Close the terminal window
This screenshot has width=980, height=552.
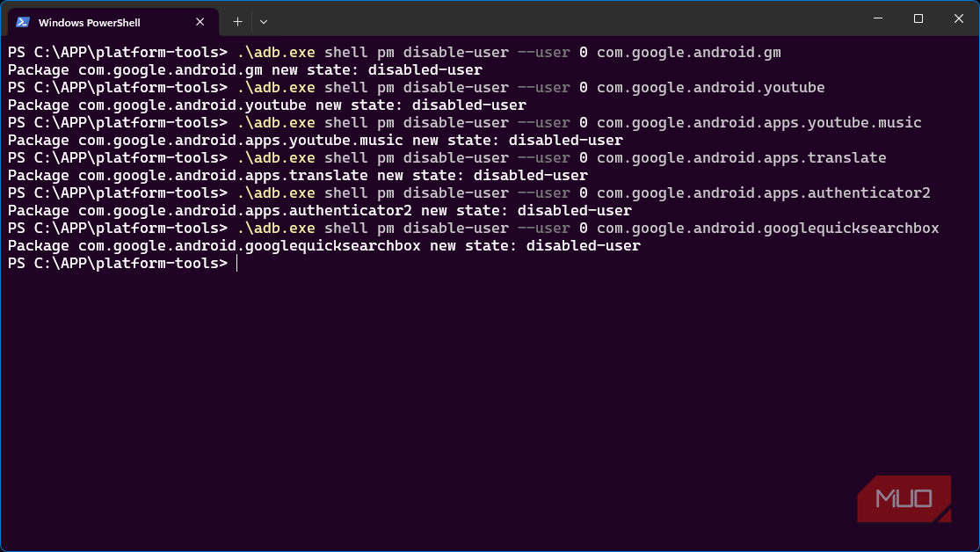(x=959, y=18)
